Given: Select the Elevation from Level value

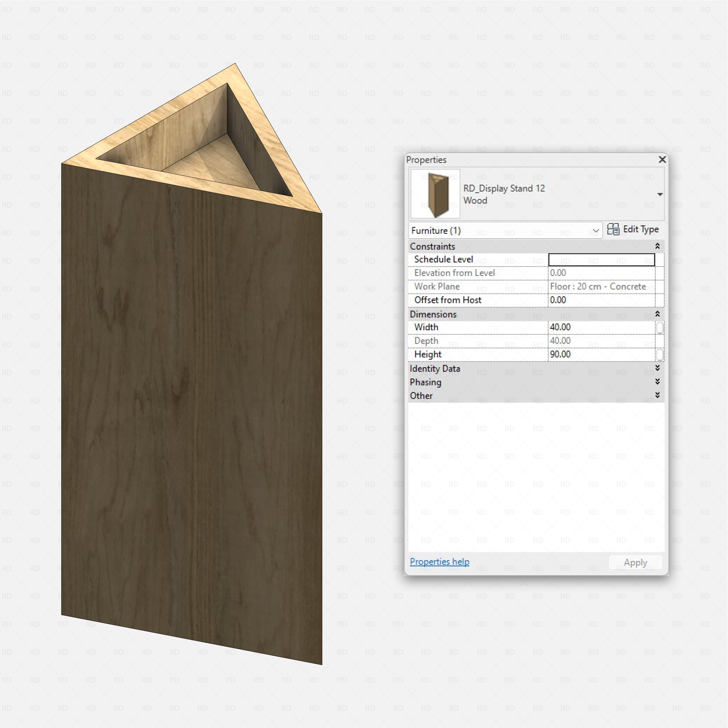Looking at the screenshot, I should point(558,273).
